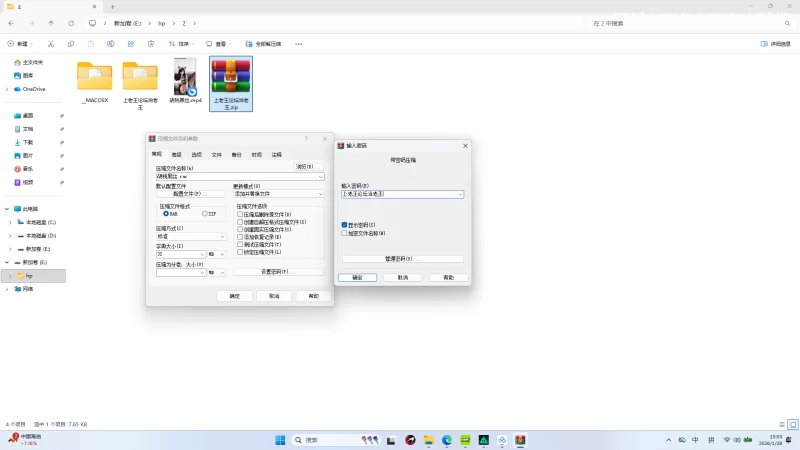Open WinRAR from the taskbar
Screen dimensions: 800x450
coord(519,440)
